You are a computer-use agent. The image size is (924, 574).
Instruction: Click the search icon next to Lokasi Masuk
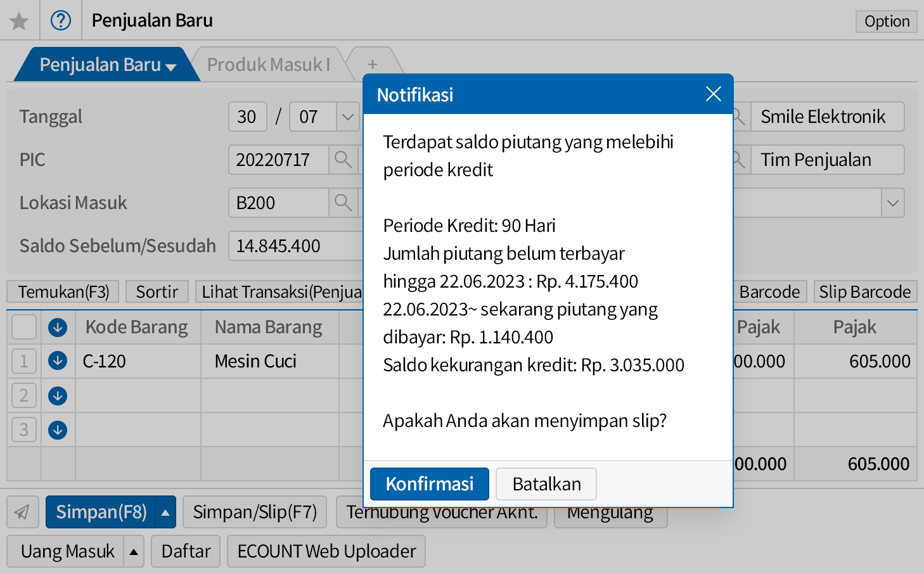(x=343, y=203)
